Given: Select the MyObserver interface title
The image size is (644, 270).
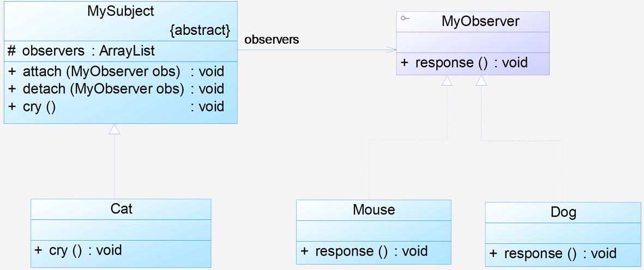Looking at the screenshot, I should (x=480, y=21).
